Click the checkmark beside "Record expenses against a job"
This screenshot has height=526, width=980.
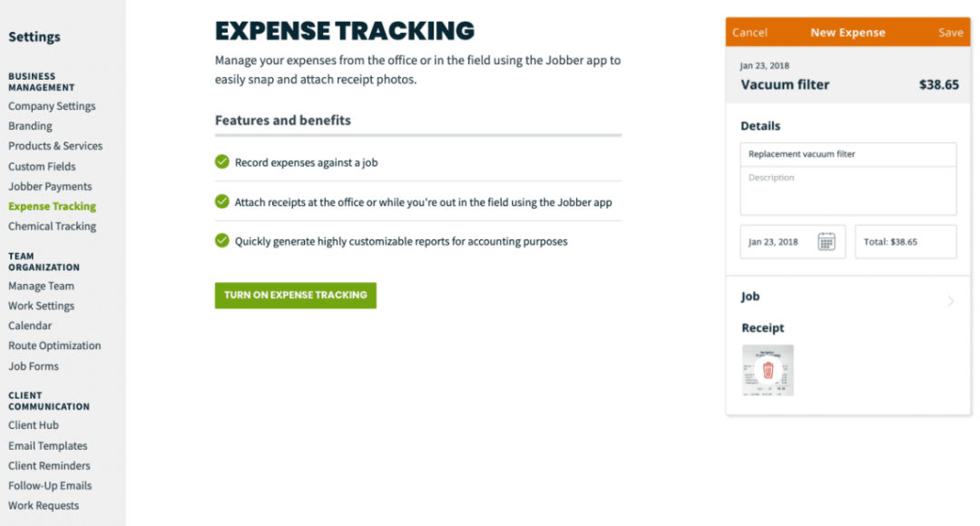(x=221, y=161)
